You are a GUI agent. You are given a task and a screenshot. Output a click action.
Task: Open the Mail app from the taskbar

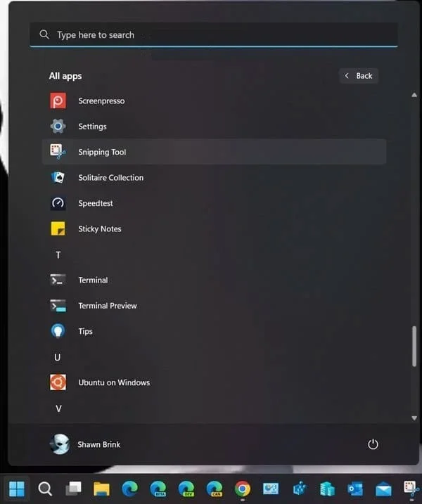pos(383,489)
